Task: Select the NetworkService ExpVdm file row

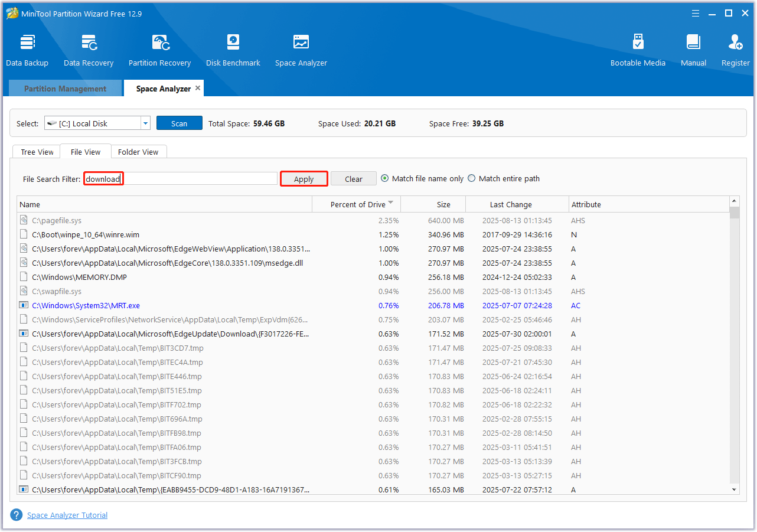Action: click(373, 319)
